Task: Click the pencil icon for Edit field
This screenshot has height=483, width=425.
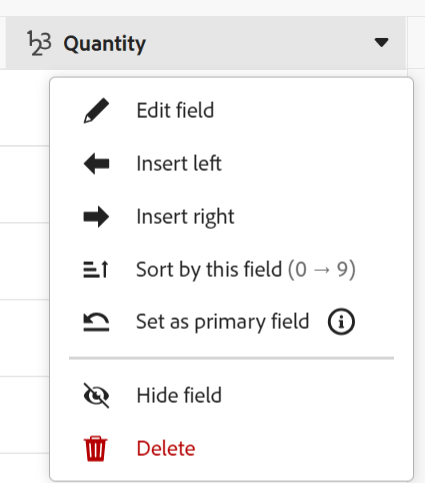Action: (96, 111)
